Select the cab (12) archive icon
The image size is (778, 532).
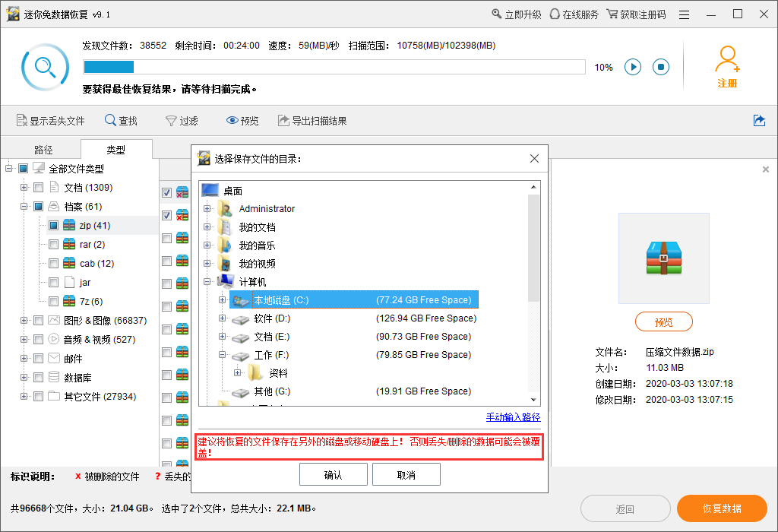69,263
